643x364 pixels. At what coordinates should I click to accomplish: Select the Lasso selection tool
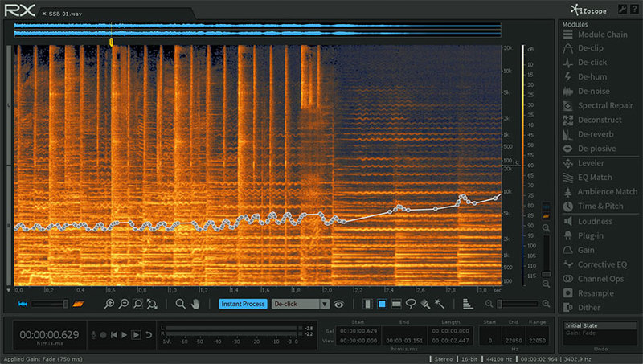[x=411, y=304]
